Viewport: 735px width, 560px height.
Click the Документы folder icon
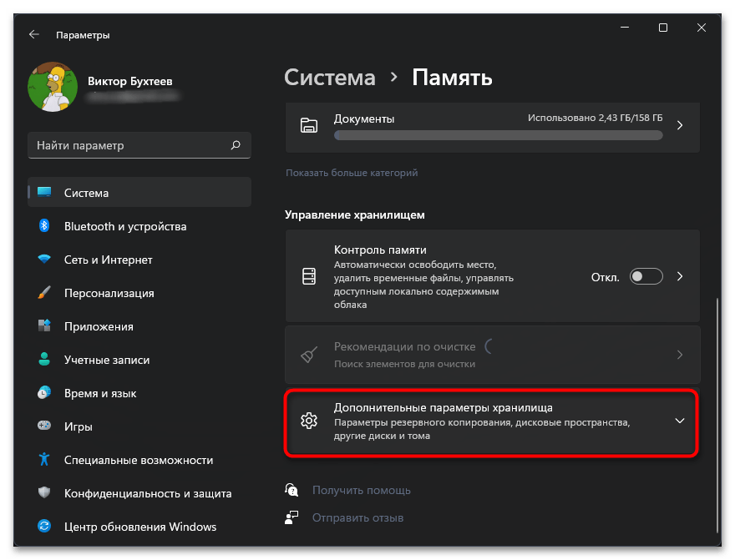[x=309, y=125]
